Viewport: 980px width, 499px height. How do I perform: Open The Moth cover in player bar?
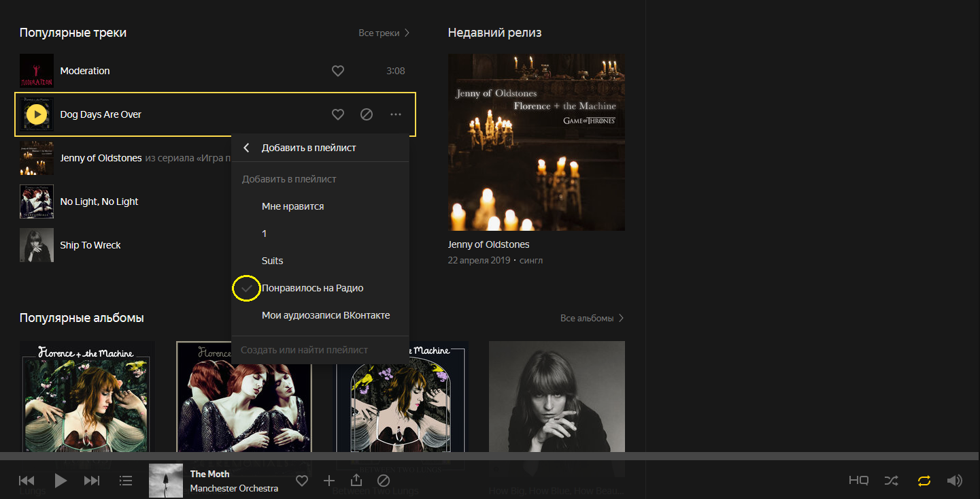166,481
